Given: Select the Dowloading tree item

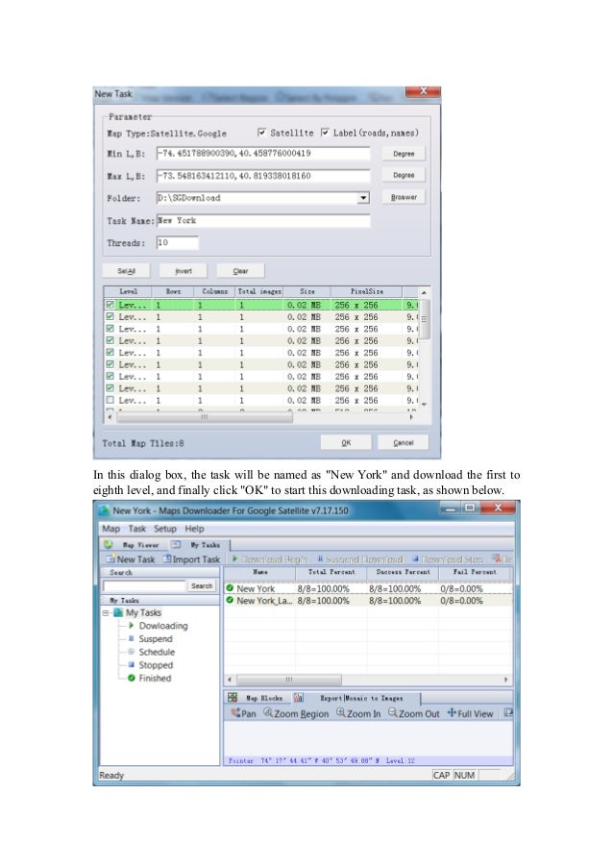Looking at the screenshot, I should [163, 626].
